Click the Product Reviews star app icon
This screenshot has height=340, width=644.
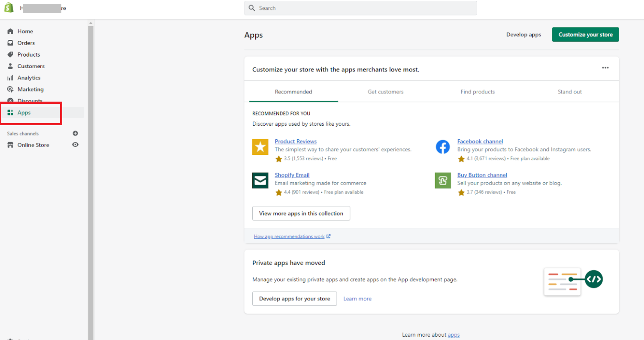pos(260,147)
